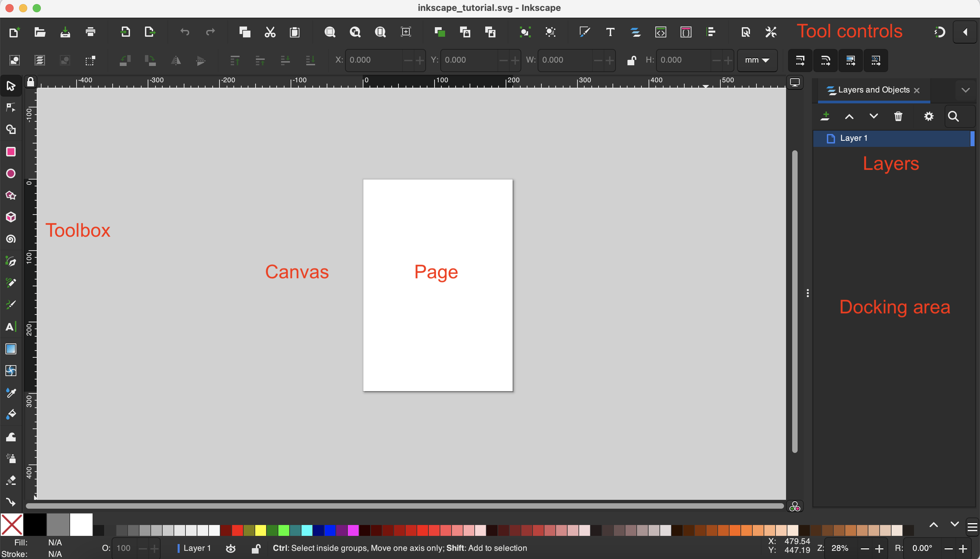Pick the Spiral tool
Image resolution: width=980 pixels, height=559 pixels.
[x=11, y=239]
